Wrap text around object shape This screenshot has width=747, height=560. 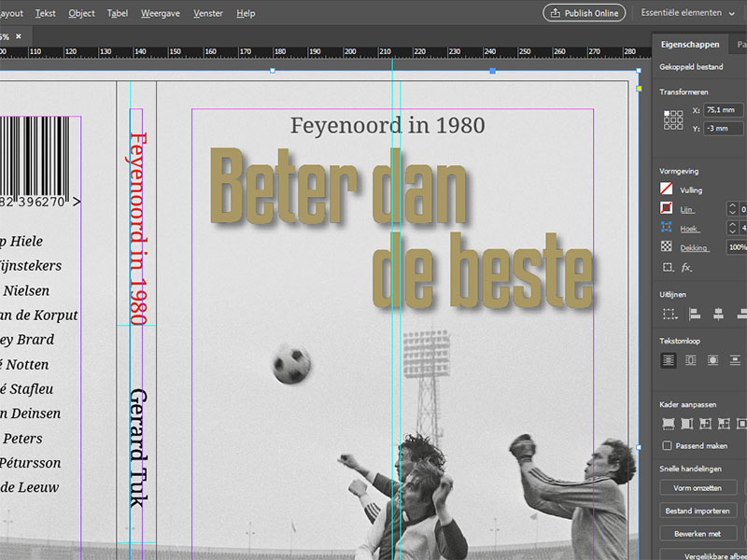point(712,360)
